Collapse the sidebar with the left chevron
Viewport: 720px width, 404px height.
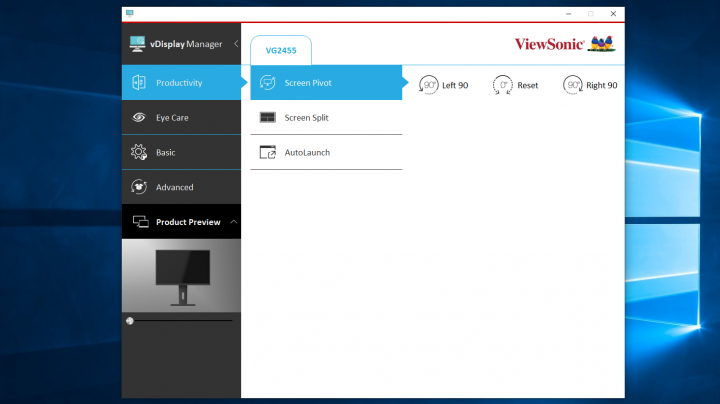(236, 44)
